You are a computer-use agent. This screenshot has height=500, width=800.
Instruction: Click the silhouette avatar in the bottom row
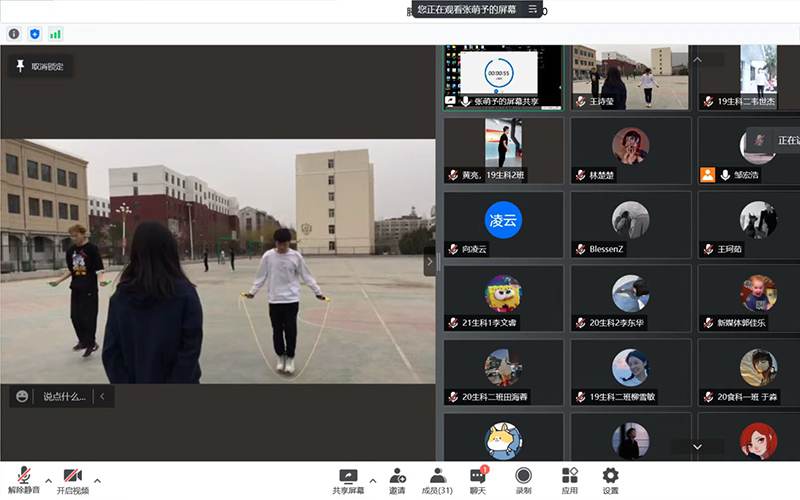coord(631,441)
